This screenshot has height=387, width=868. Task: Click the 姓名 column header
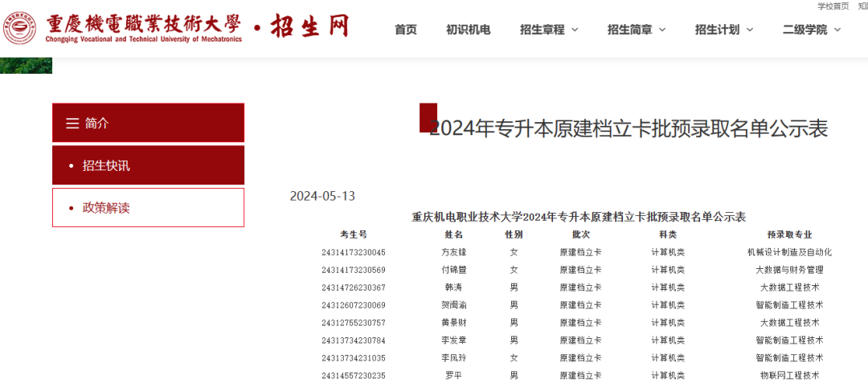(454, 234)
